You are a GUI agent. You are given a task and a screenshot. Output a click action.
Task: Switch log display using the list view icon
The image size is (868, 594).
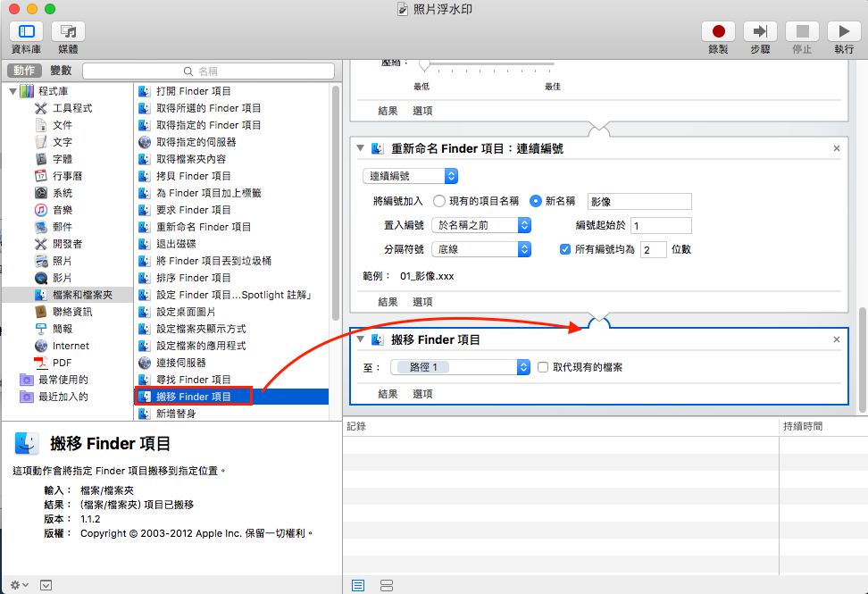pos(357,585)
